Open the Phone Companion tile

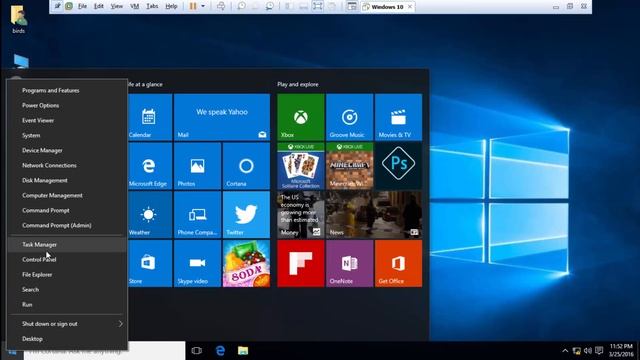tap(198, 215)
